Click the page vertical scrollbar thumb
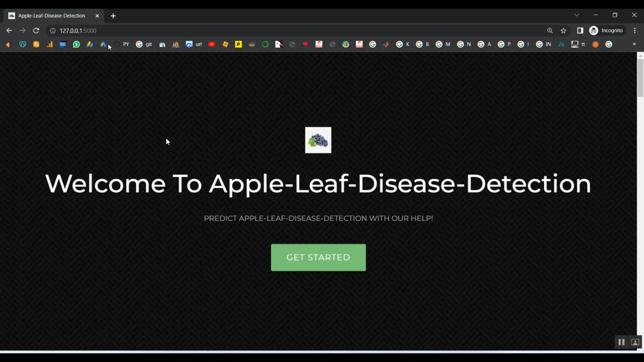Image resolution: width=644 pixels, height=362 pixels. tap(640, 77)
